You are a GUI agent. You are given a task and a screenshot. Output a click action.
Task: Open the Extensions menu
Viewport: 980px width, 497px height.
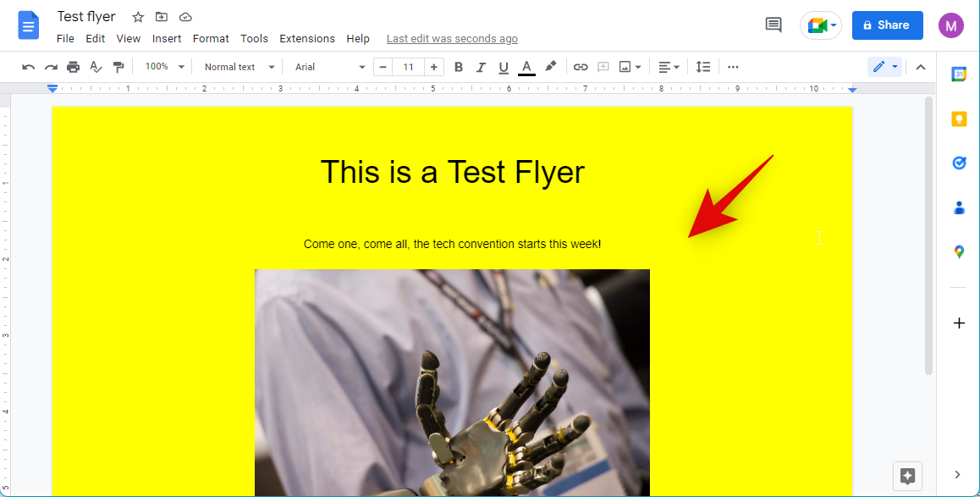[x=307, y=39]
